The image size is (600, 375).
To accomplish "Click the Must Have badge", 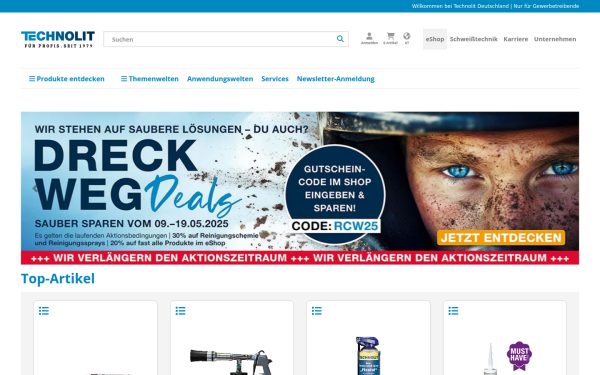I will point(519,355).
